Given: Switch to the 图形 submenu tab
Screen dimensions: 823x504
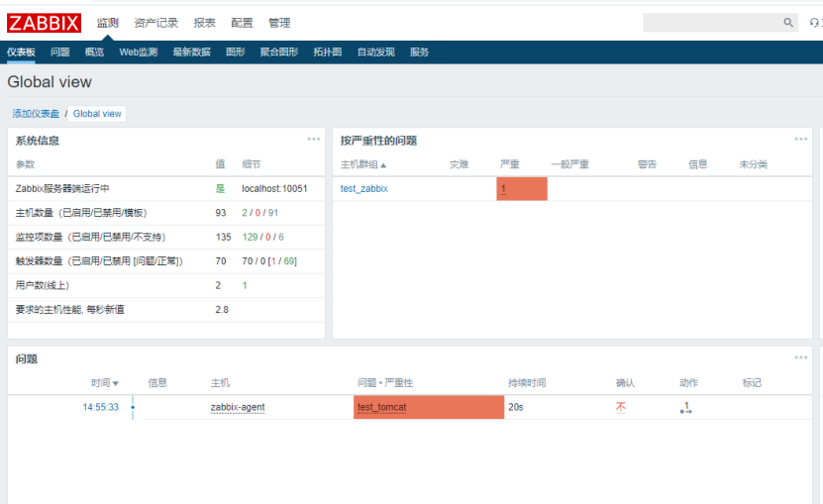Looking at the screenshot, I should pyautogui.click(x=236, y=51).
